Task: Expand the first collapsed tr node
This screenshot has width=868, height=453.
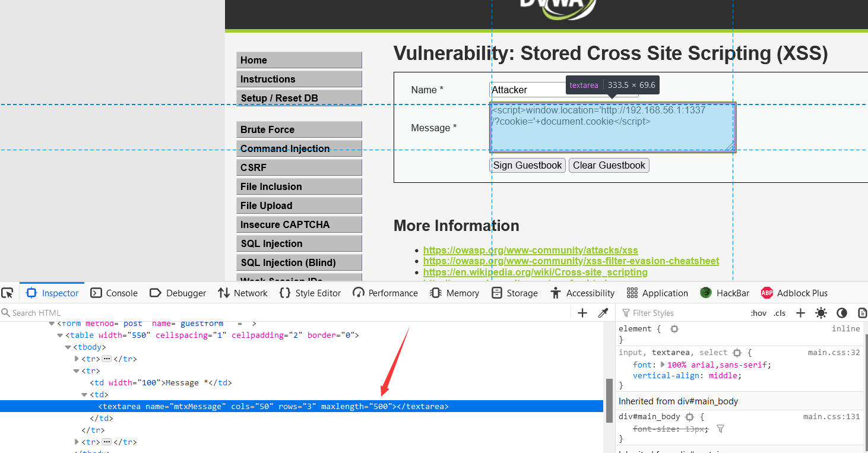Action: tap(77, 359)
